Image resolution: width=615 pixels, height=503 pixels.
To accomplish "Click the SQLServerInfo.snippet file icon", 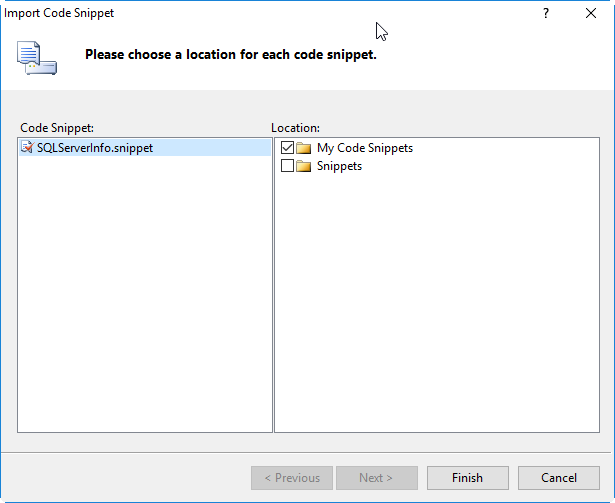I will tap(26, 148).
